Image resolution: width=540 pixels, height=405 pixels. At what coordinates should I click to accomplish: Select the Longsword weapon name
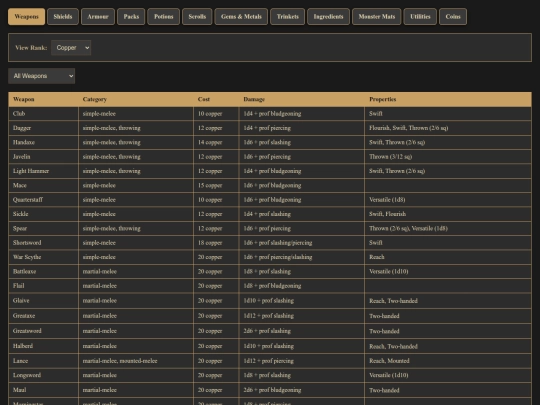27,375
